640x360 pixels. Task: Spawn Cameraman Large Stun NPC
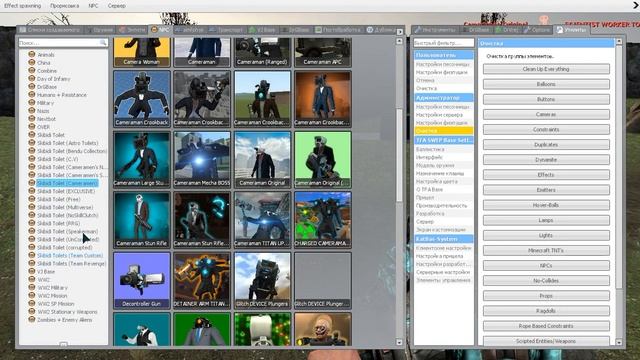coord(142,159)
